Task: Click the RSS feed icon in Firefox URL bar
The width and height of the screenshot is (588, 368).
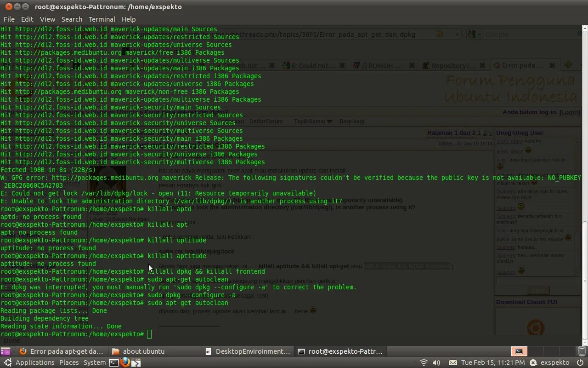Action: (x=440, y=34)
